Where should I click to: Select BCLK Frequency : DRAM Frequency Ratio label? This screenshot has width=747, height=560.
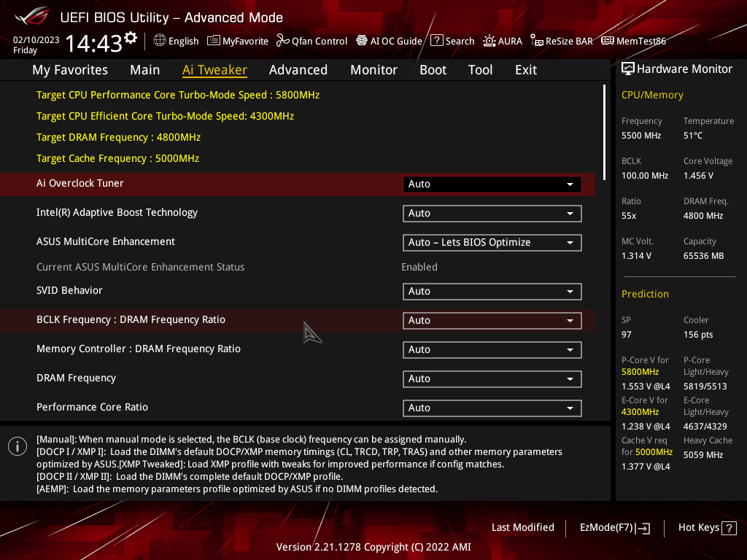(131, 320)
